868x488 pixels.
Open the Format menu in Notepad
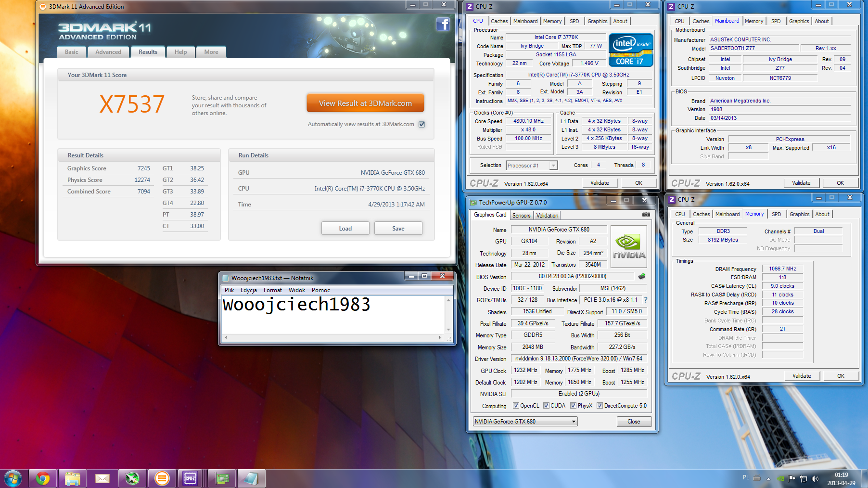coord(272,290)
